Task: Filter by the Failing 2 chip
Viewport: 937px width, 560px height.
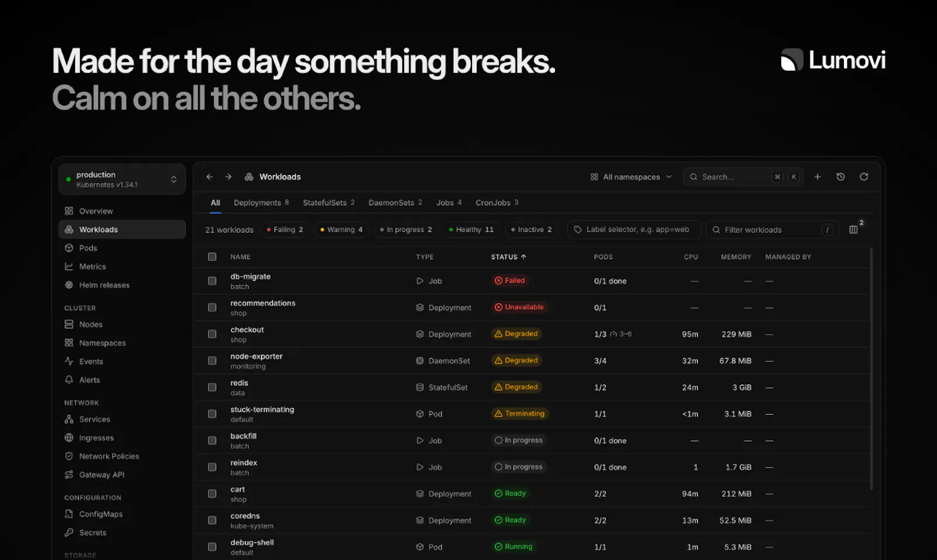Action: pyautogui.click(x=285, y=229)
